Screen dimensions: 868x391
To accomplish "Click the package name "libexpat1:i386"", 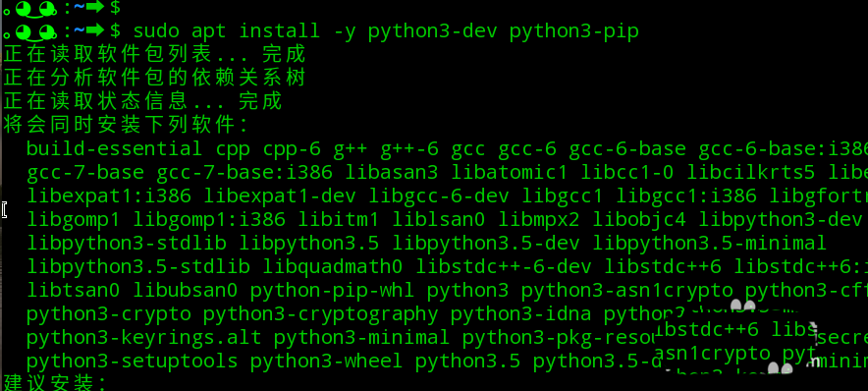I will [108, 195].
